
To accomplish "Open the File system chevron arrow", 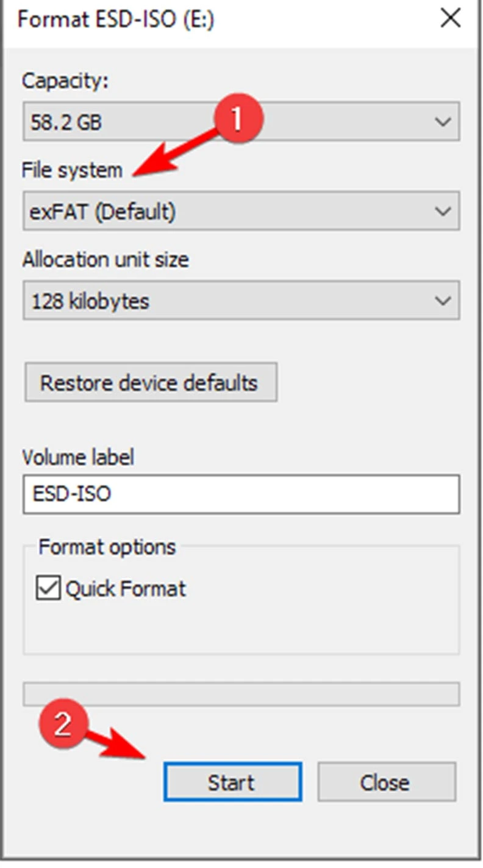I will tap(443, 212).
